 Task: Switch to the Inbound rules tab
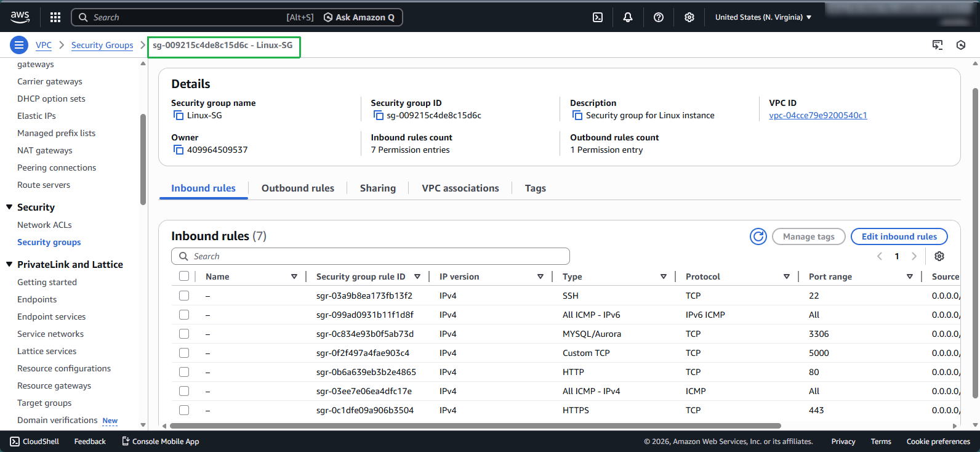tap(203, 188)
